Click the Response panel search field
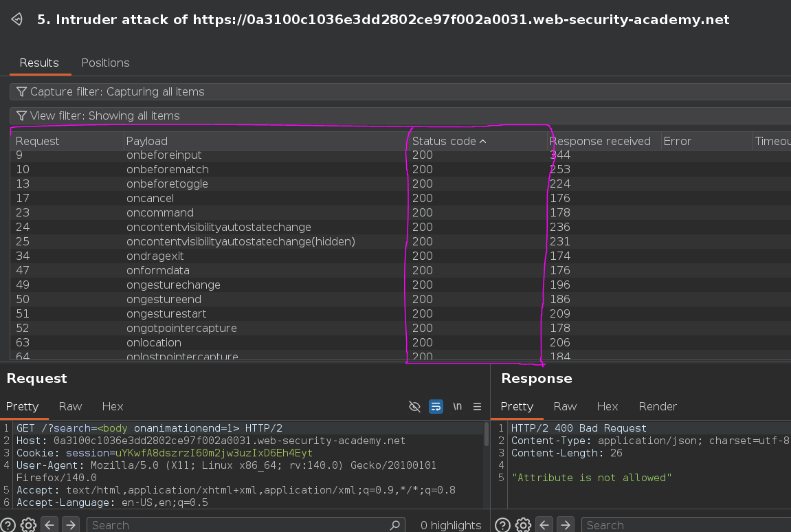The image size is (791, 532). coord(686,525)
